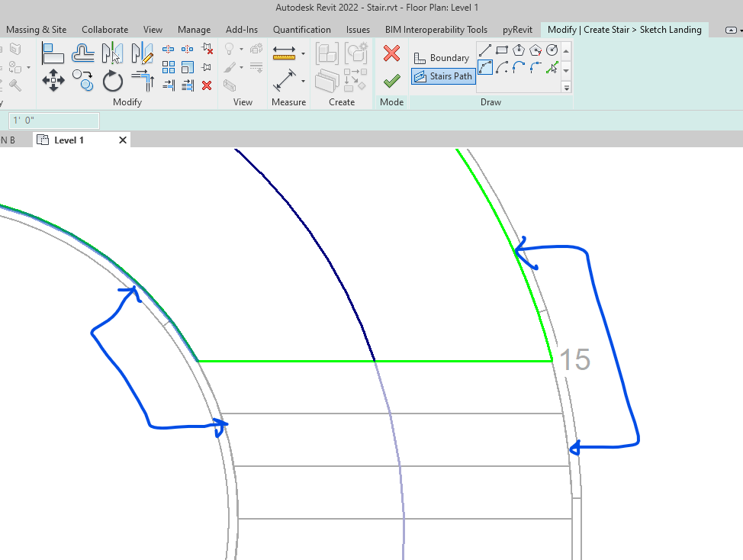Select the Align tool

click(53, 52)
